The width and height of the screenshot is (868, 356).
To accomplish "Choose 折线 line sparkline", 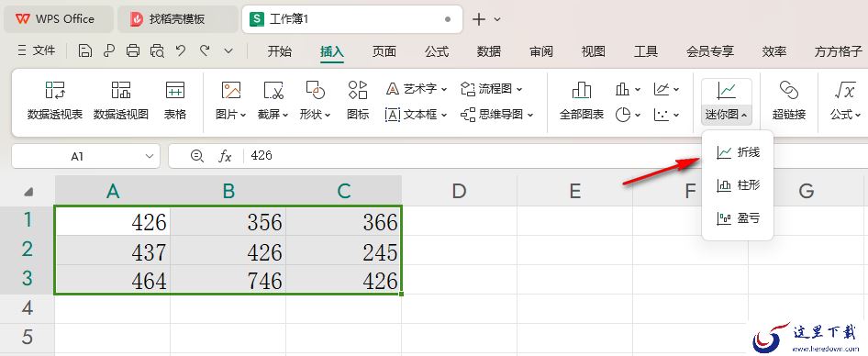I will tap(738, 152).
